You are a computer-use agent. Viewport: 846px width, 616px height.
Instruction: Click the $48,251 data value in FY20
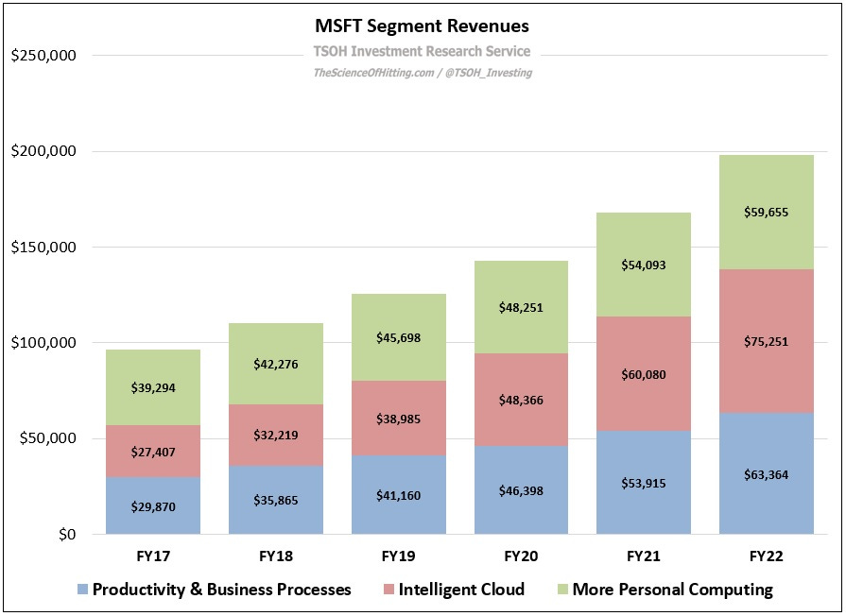pyautogui.click(x=521, y=308)
